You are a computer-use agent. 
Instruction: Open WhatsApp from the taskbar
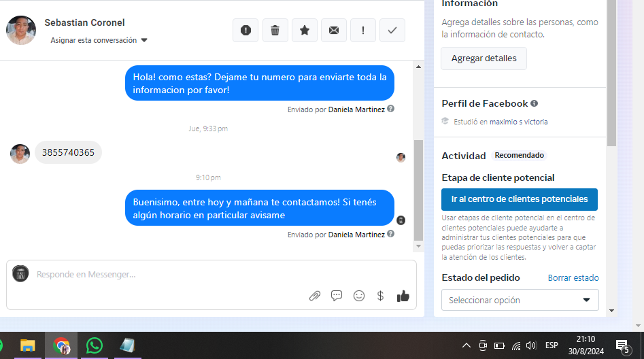coord(95,345)
